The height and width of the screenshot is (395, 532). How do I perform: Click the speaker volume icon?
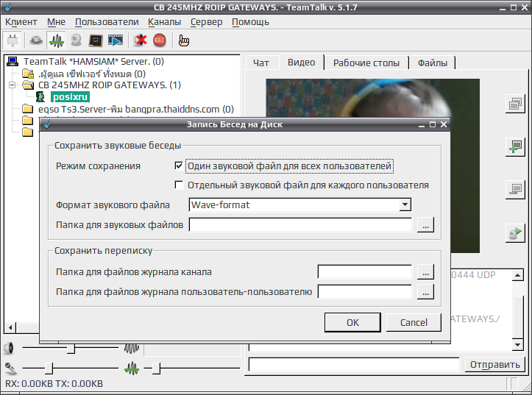[9, 348]
